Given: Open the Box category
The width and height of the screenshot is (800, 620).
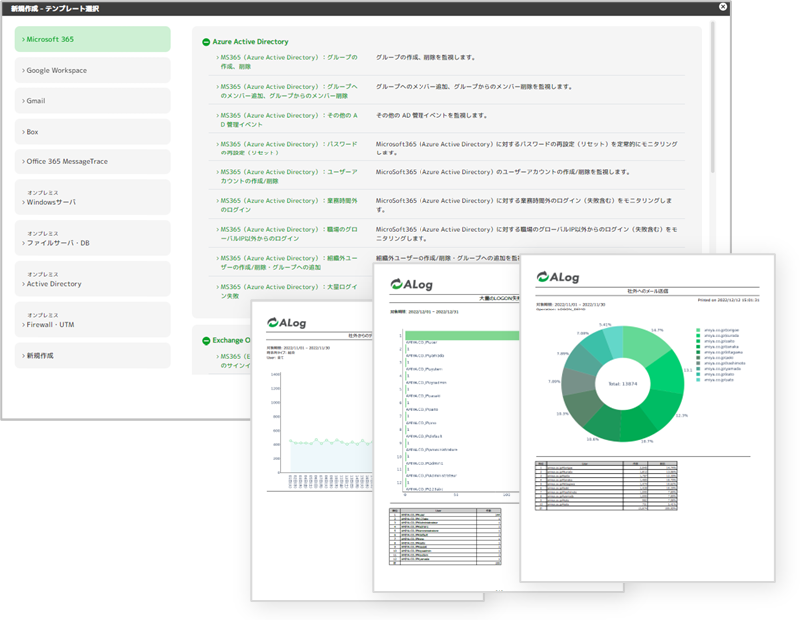Looking at the screenshot, I should point(92,132).
